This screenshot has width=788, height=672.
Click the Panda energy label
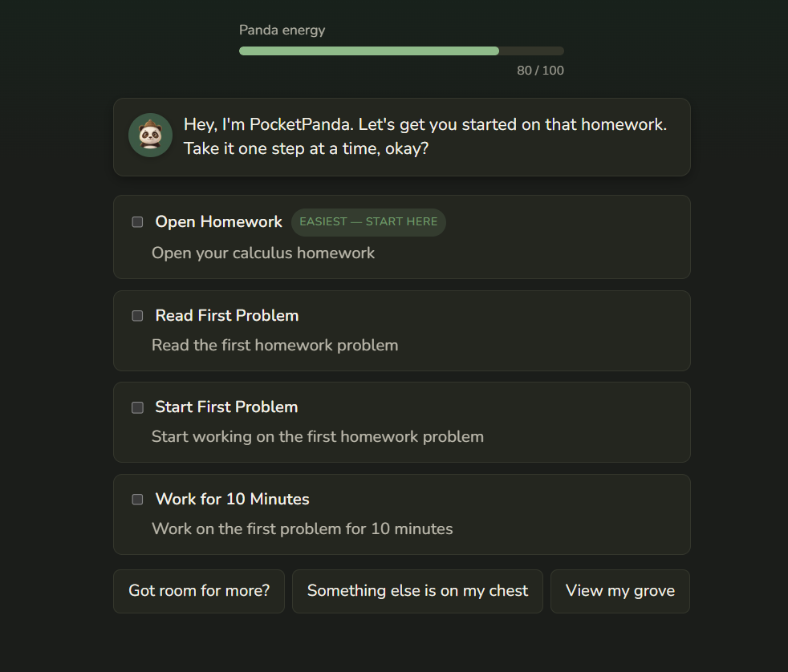[282, 30]
